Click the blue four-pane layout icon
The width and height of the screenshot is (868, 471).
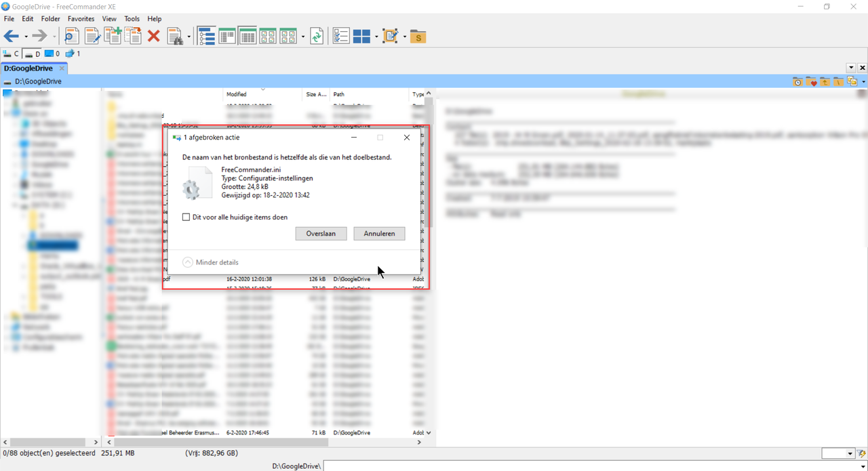[361, 36]
